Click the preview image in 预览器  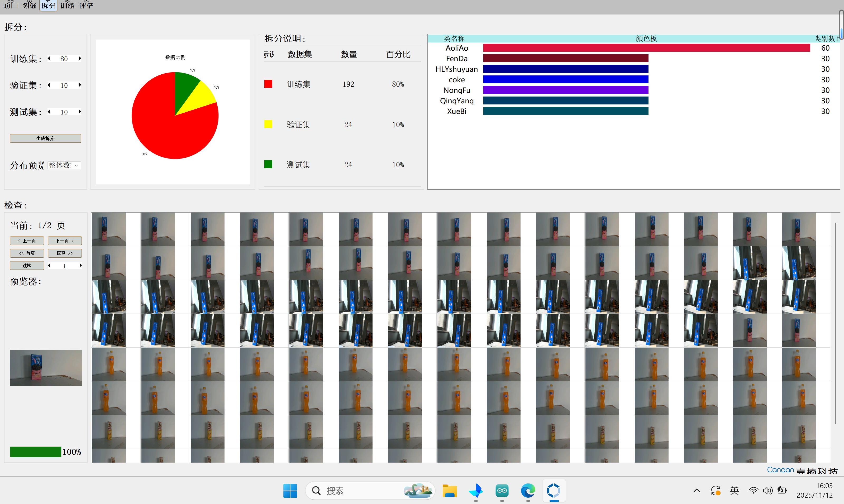coord(46,367)
